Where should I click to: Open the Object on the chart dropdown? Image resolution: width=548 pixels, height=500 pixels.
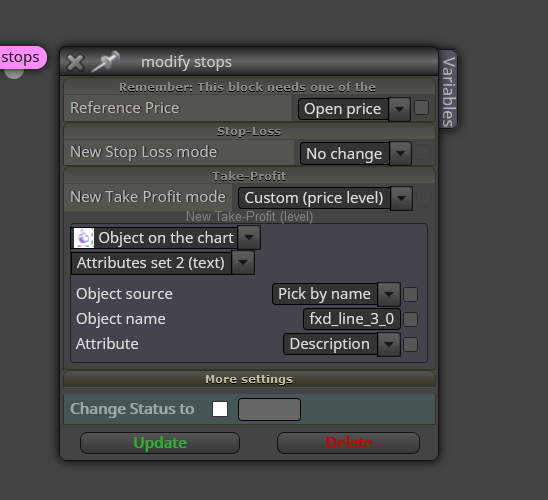click(165, 238)
